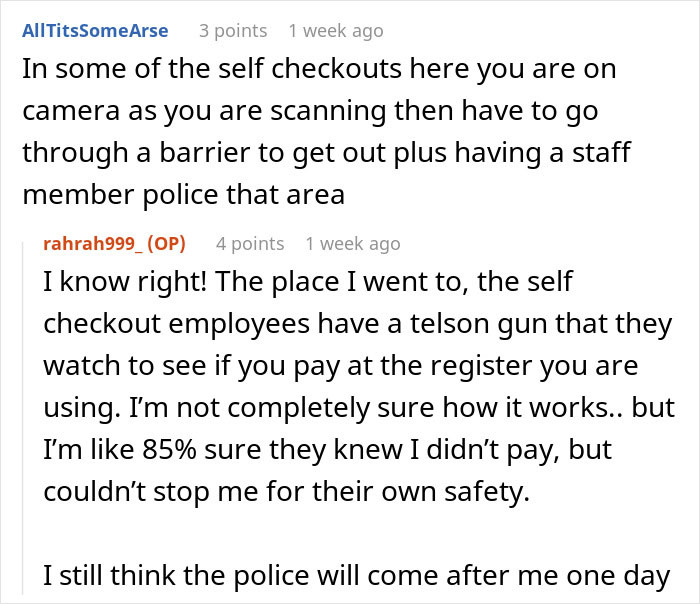Open the top comment's '1 week ago' permalink
Screen dimensions: 700x604
335,31
